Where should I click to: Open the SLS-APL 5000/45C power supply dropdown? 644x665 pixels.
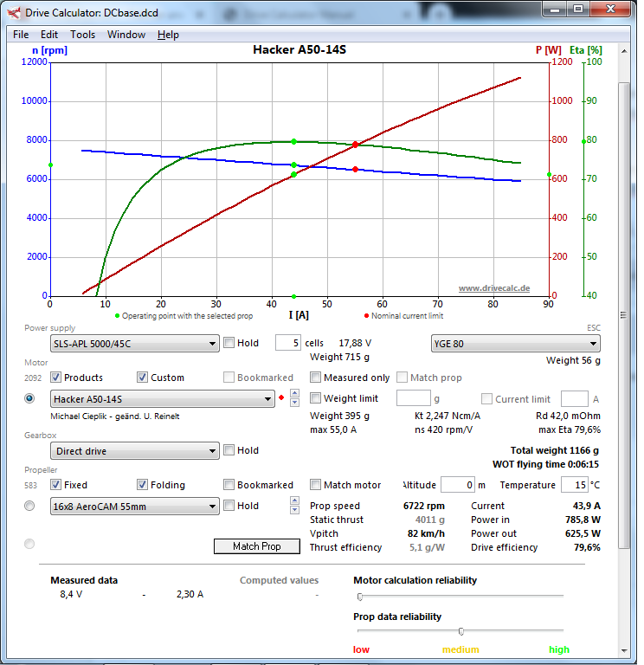[x=134, y=344]
